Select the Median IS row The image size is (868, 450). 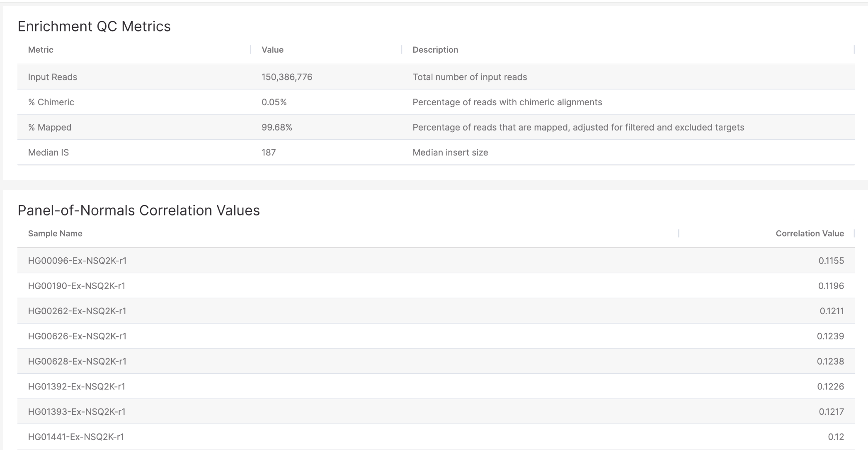click(48, 152)
